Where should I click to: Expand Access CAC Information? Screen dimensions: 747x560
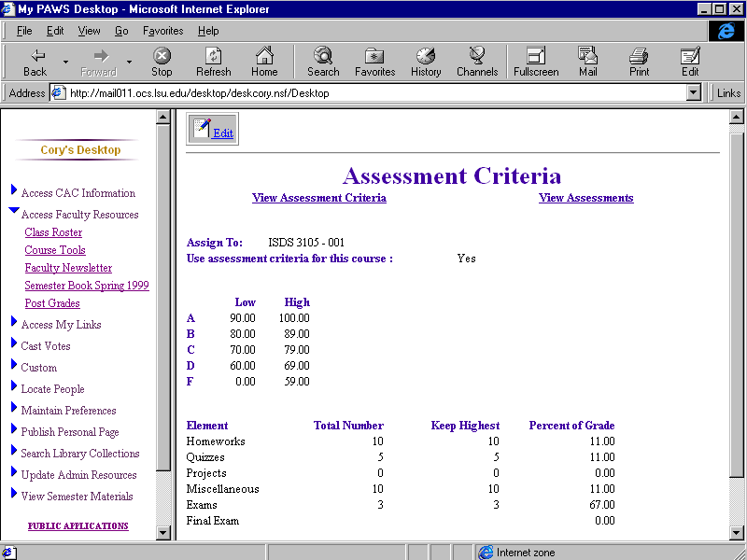tap(14, 190)
